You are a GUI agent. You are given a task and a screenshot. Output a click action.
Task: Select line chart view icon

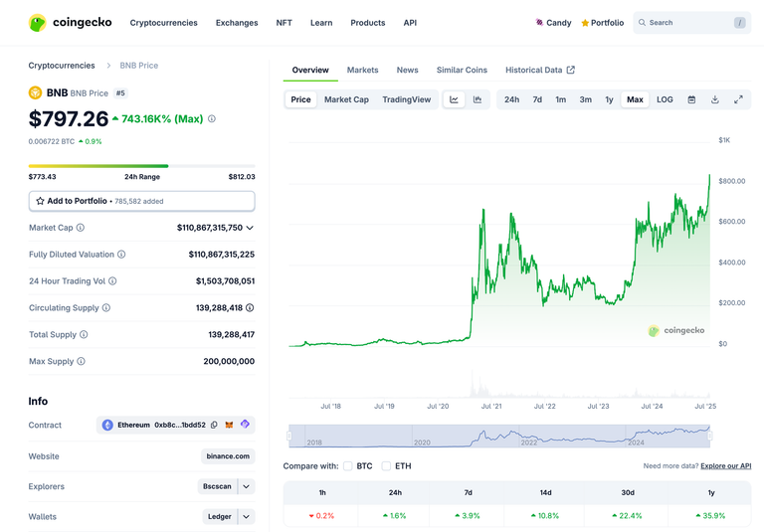(454, 99)
